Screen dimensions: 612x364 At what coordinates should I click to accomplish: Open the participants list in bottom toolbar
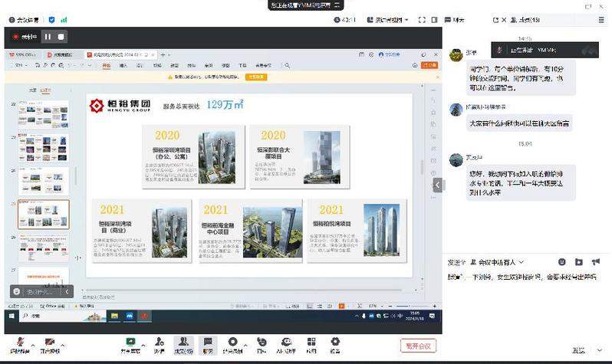click(183, 343)
